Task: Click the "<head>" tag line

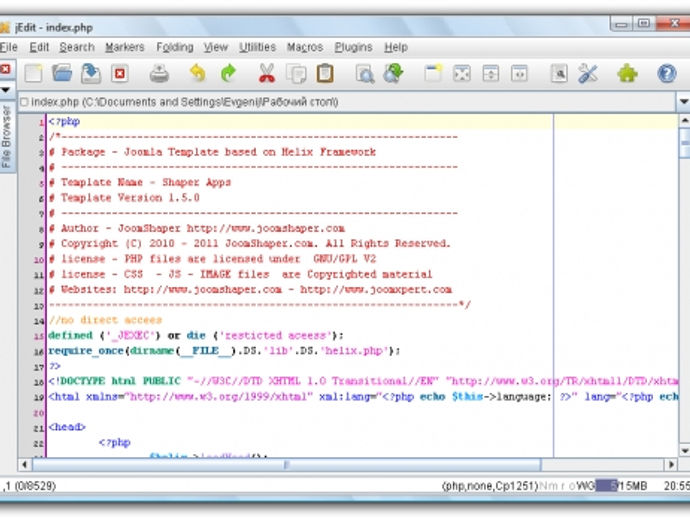Action: click(x=67, y=427)
